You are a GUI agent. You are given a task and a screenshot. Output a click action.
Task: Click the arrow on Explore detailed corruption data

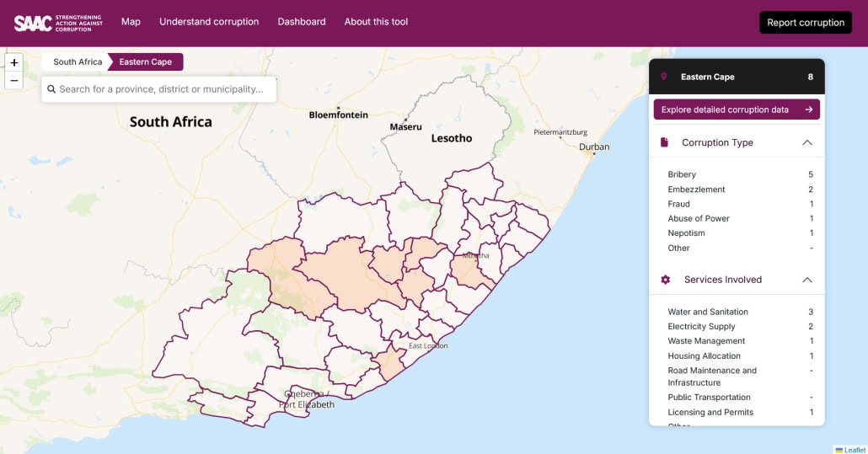(808, 109)
